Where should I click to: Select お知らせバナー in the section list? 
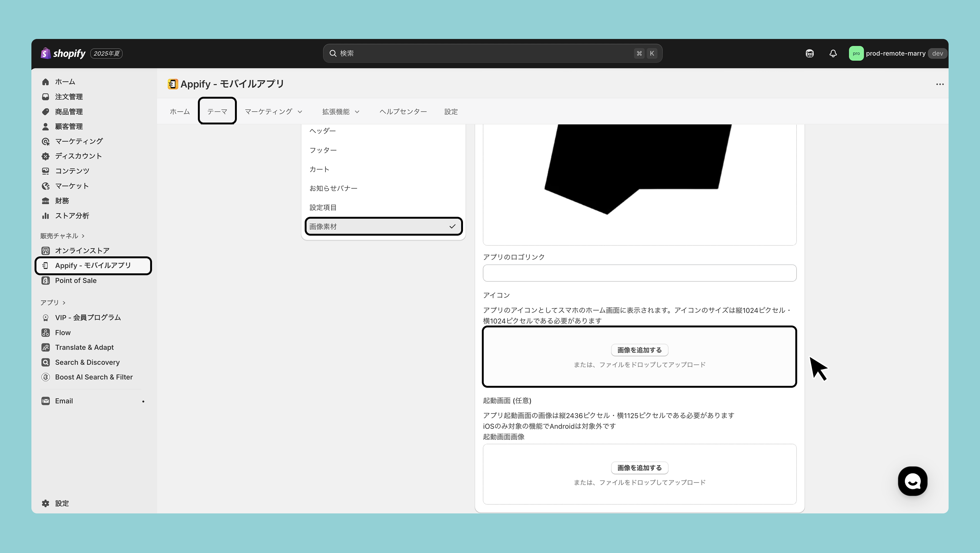pyautogui.click(x=333, y=188)
